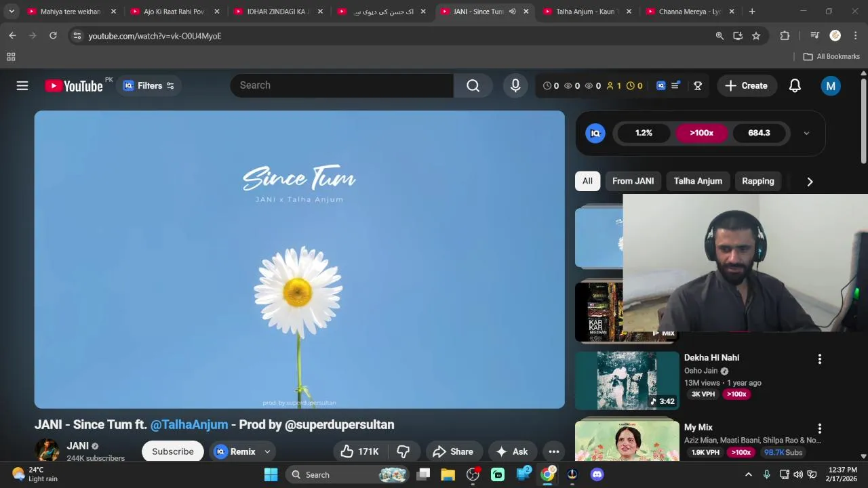Image resolution: width=868 pixels, height=488 pixels.
Task: Go back with the browser back arrow
Action: coord(12,36)
